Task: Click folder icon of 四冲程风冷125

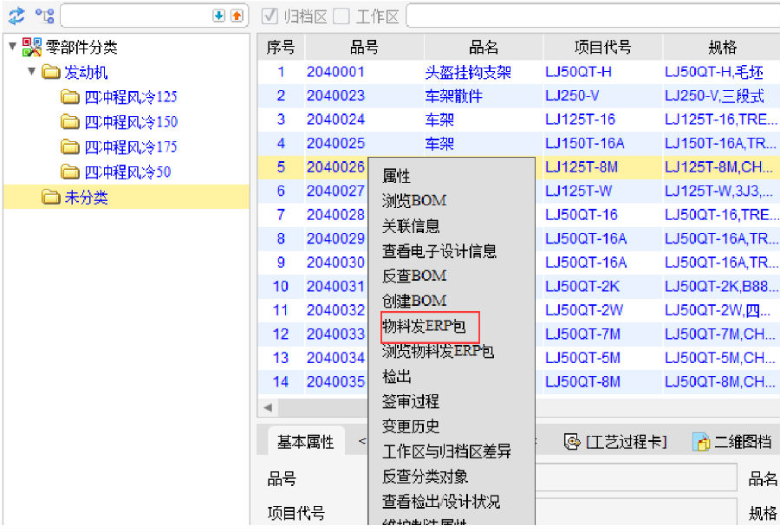Action: click(x=70, y=96)
